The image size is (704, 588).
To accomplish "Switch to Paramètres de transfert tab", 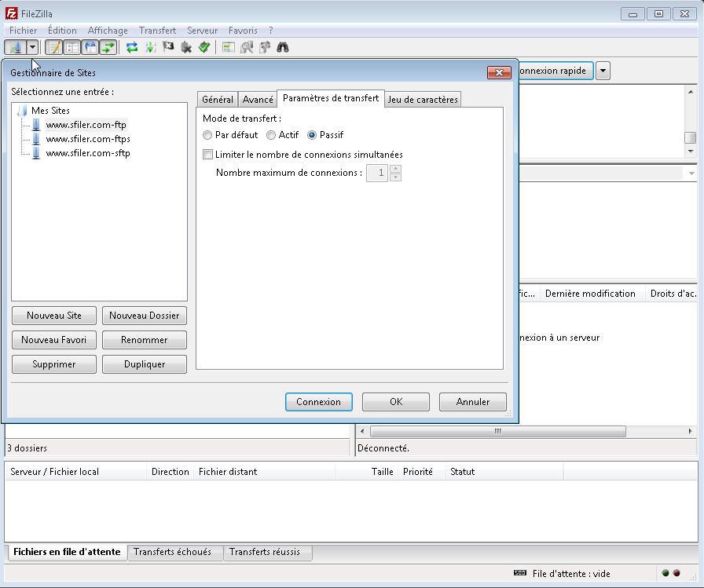I will pyautogui.click(x=331, y=98).
